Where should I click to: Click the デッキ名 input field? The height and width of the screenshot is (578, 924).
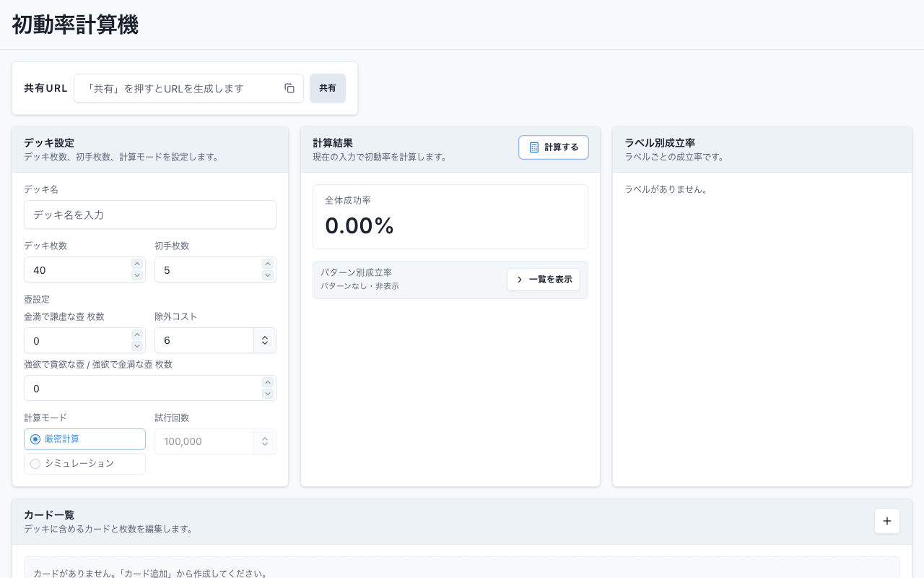click(150, 215)
